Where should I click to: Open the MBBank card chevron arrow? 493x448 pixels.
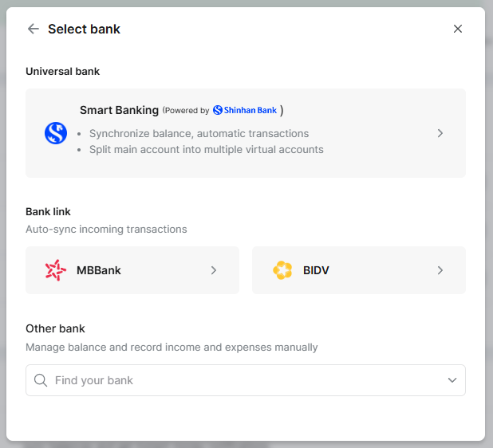214,270
